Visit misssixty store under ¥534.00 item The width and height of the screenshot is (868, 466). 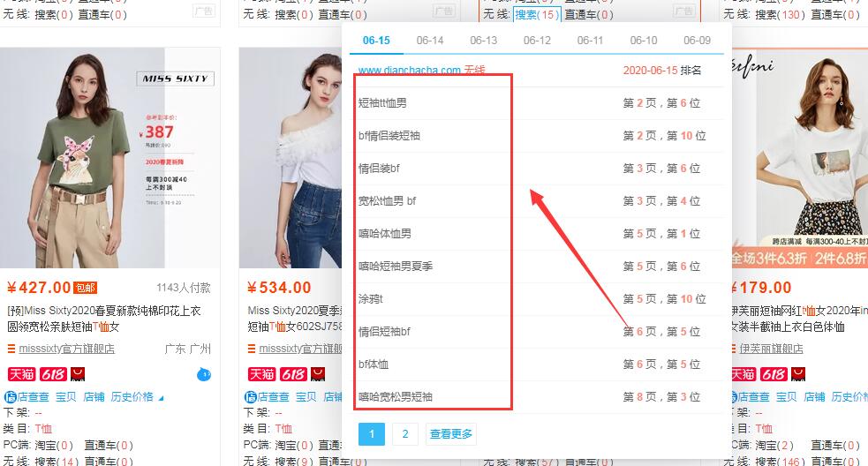tap(300, 349)
